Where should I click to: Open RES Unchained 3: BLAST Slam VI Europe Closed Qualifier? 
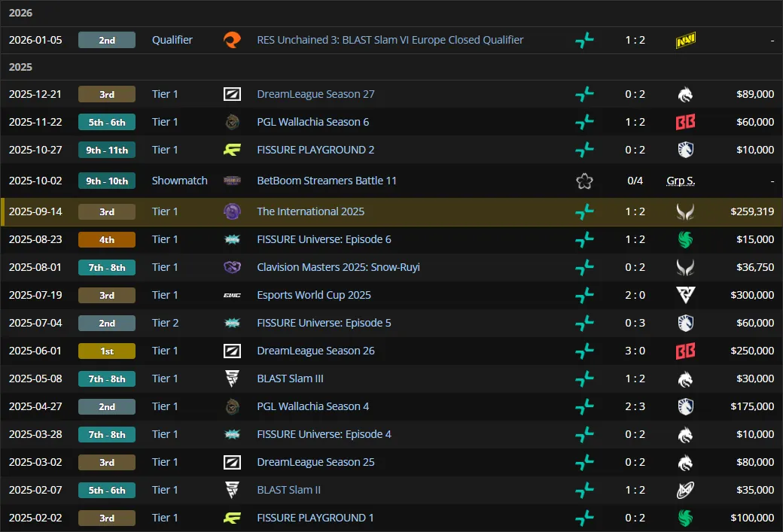click(x=390, y=40)
